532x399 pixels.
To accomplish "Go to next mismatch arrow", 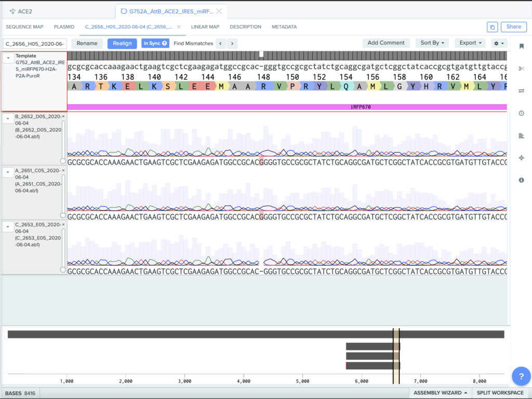I will 232,44.
